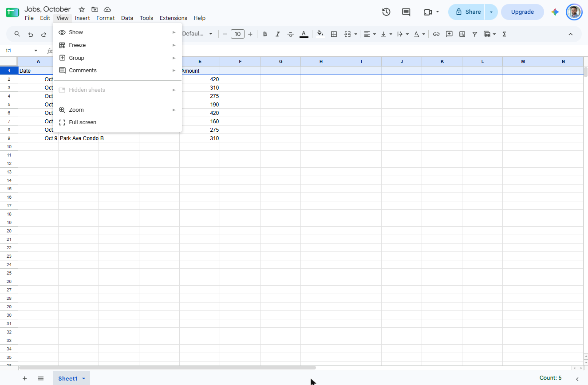Insert a comment using toolbar icon

click(x=449, y=34)
